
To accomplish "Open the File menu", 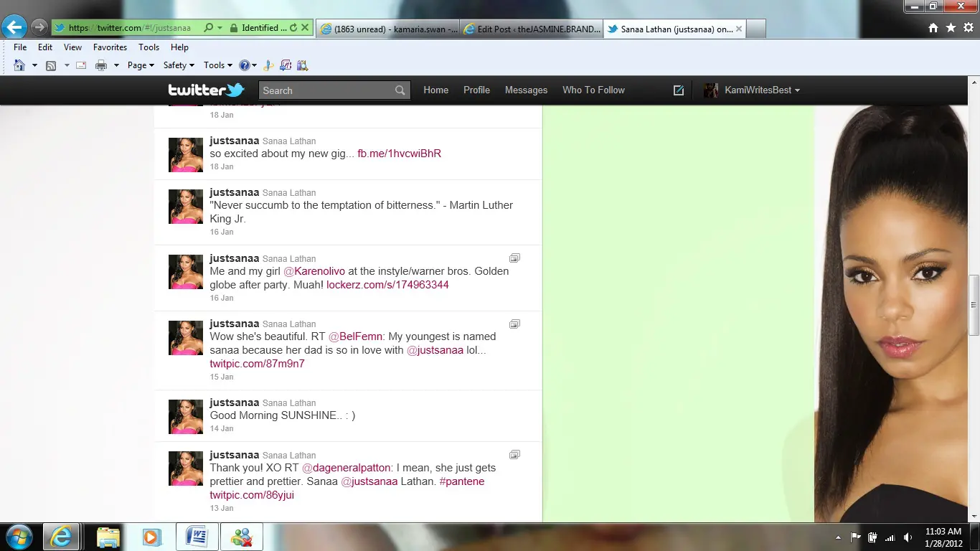I will [x=20, y=47].
